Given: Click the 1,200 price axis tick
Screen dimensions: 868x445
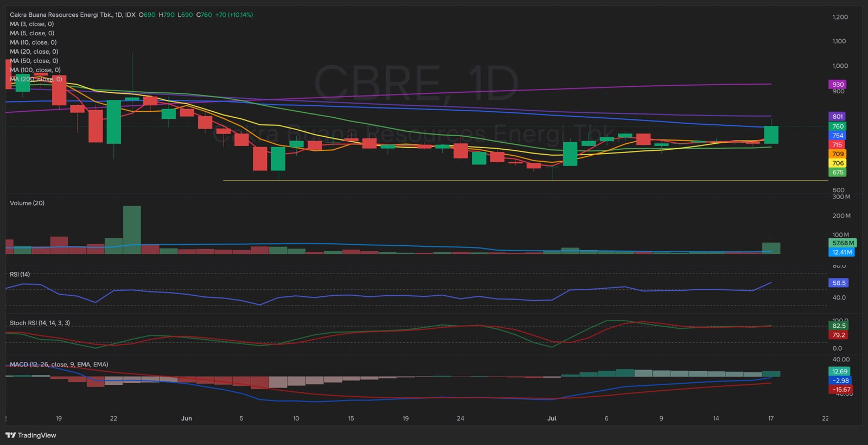Looking at the screenshot, I should [840, 17].
